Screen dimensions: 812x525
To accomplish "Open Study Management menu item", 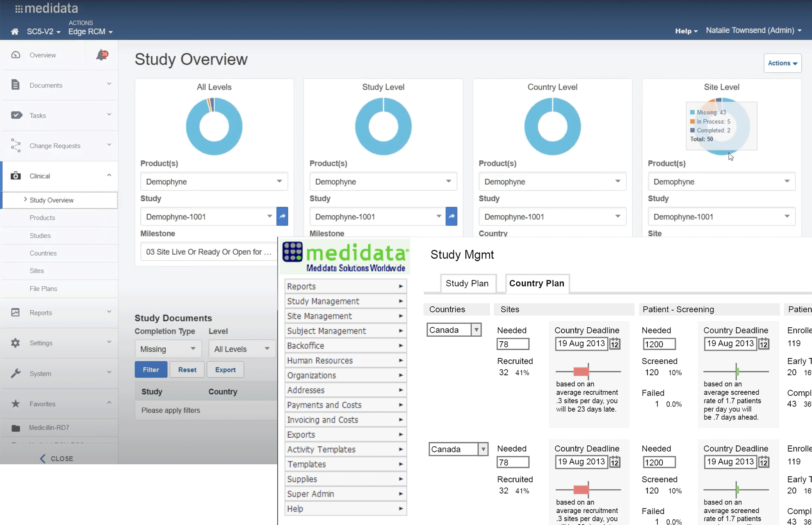I will (x=345, y=301).
